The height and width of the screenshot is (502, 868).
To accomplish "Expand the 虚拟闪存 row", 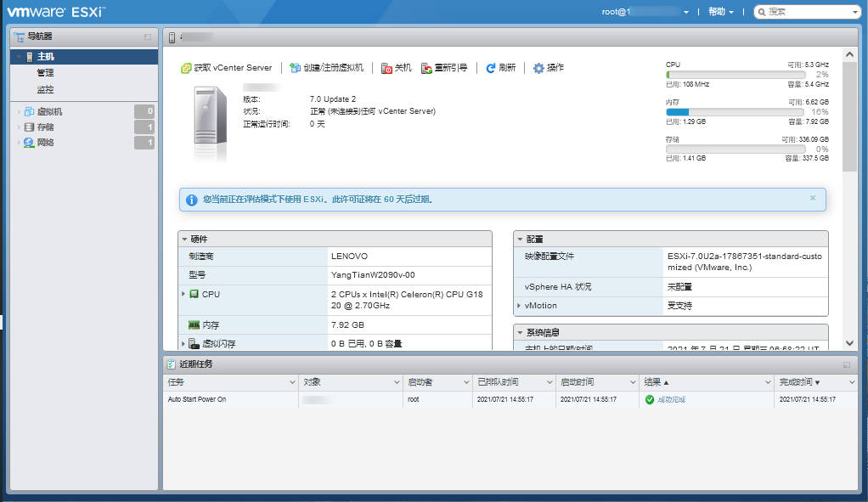I will click(x=183, y=344).
